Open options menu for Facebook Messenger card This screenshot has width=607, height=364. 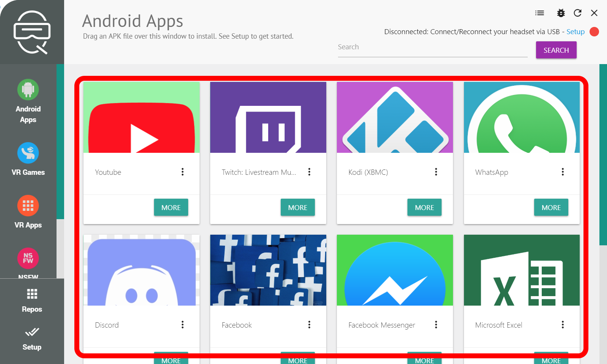[x=436, y=325]
